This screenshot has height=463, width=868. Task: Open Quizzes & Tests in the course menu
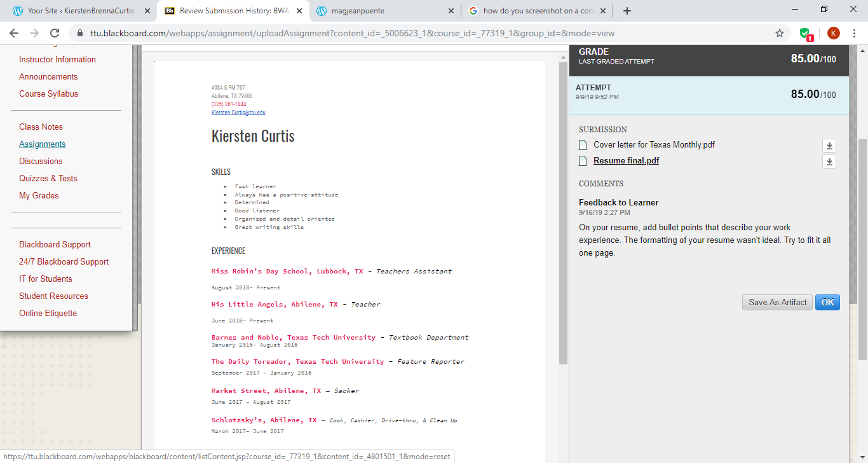pyautogui.click(x=48, y=179)
